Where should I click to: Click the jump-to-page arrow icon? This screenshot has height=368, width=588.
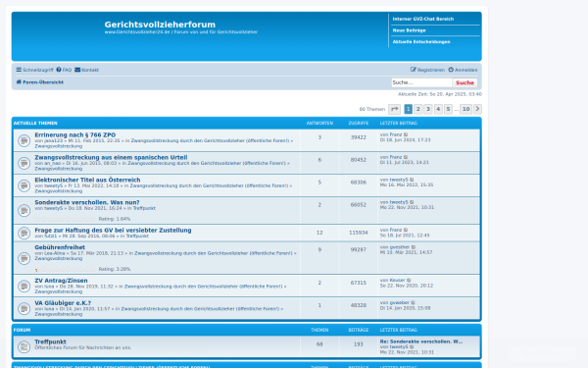[395, 109]
